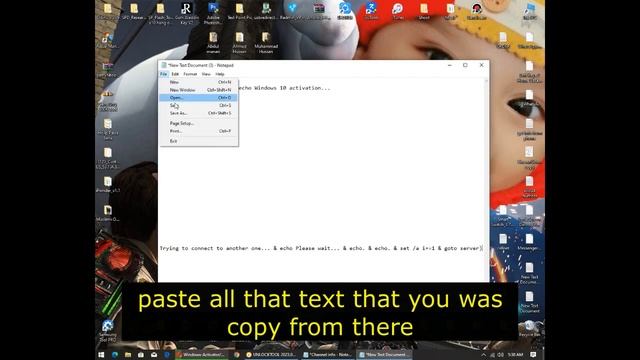Choose Exit from the File menu
The width and height of the screenshot is (640, 360).
point(198,141)
